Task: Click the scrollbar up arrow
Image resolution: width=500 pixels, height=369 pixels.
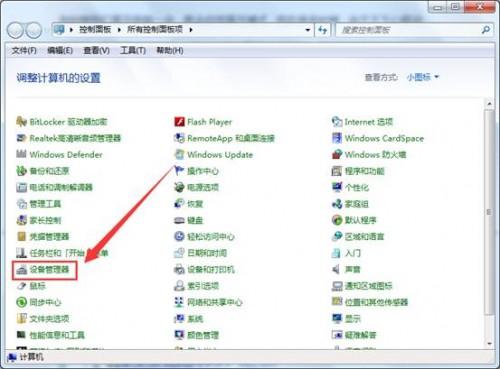Action: coord(489,104)
